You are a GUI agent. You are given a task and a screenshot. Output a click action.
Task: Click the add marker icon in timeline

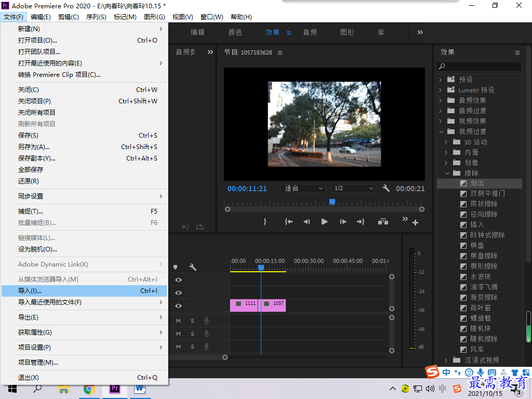[x=176, y=267]
